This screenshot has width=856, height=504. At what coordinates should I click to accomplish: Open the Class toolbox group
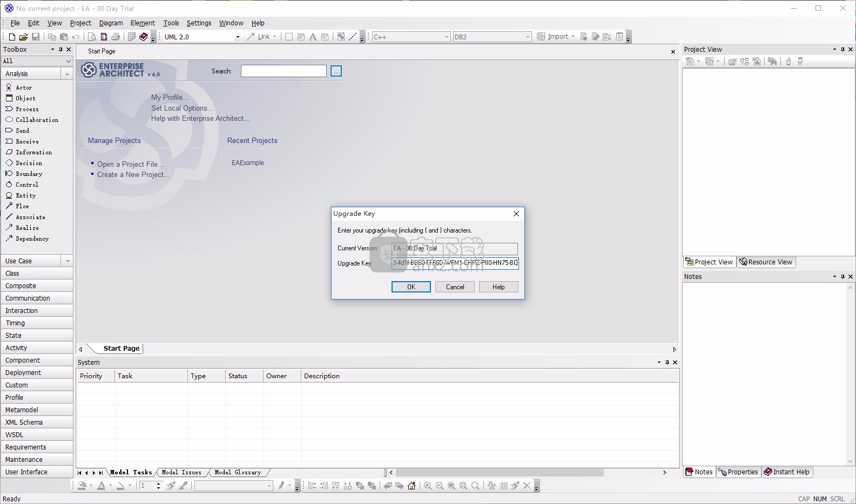(37, 274)
